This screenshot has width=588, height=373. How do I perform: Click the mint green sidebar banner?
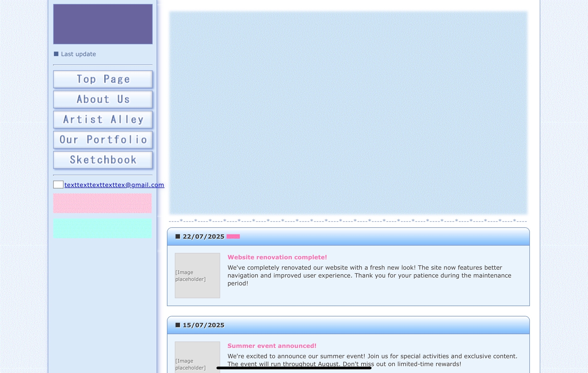pos(102,228)
